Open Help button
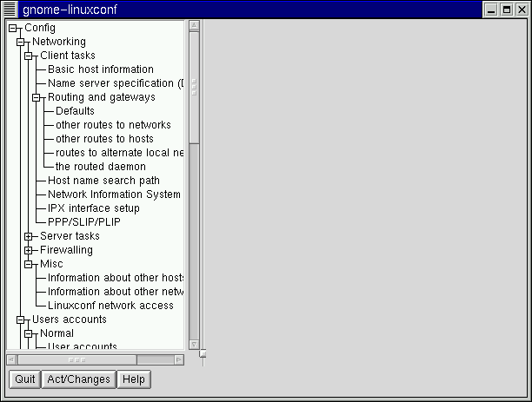532x402 pixels. pos(133,379)
